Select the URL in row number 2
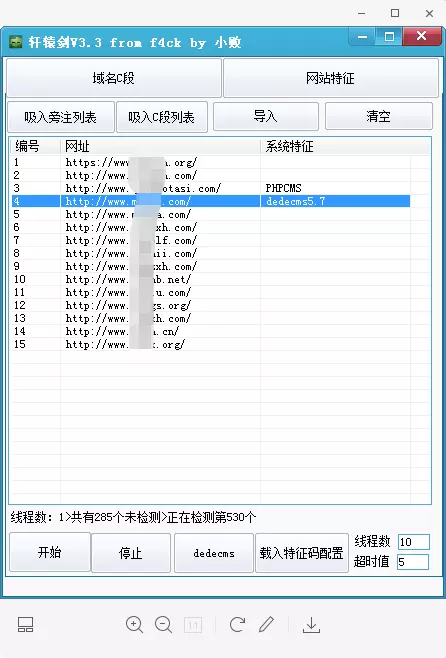Screen dimensions: 446x658 tap(131, 175)
